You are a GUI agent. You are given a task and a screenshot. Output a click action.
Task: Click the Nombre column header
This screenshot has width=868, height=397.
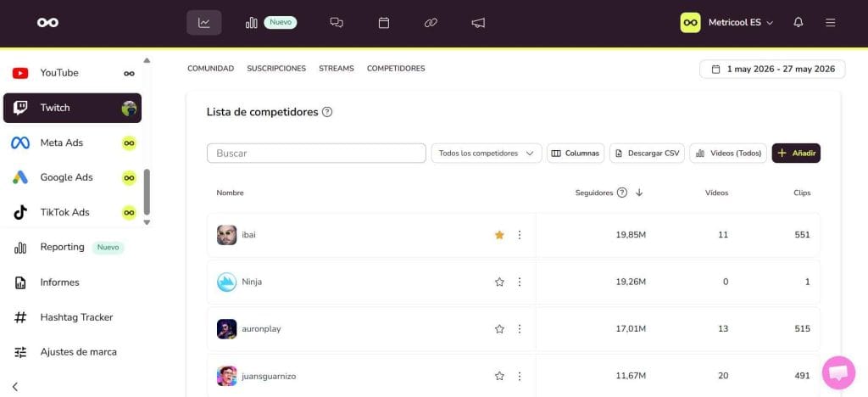click(x=230, y=193)
